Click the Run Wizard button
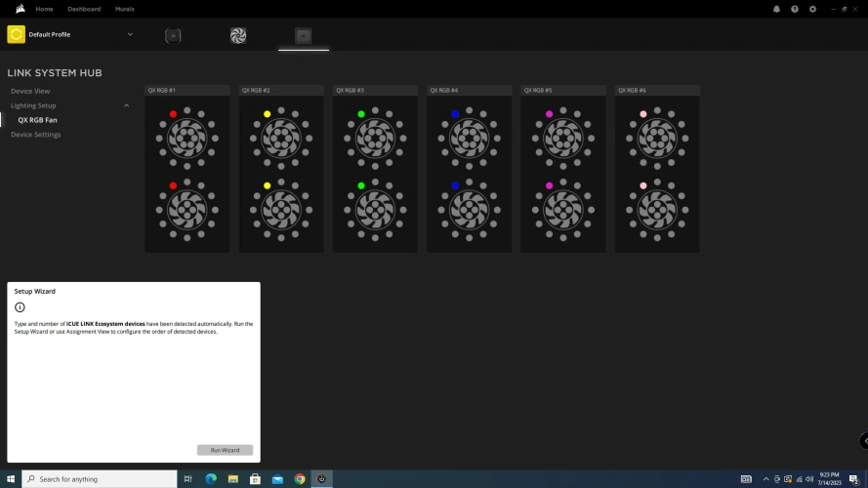This screenshot has height=488, width=868. 225,450
